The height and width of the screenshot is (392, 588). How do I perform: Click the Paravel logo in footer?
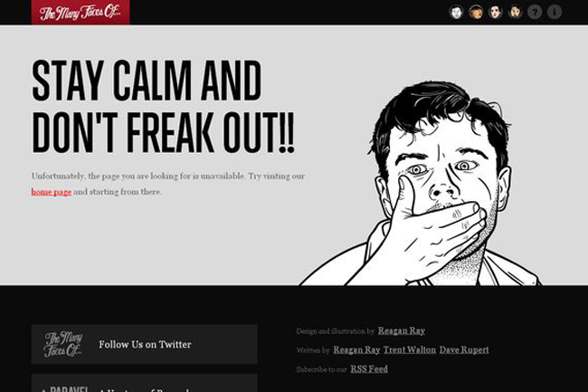click(x=65, y=388)
